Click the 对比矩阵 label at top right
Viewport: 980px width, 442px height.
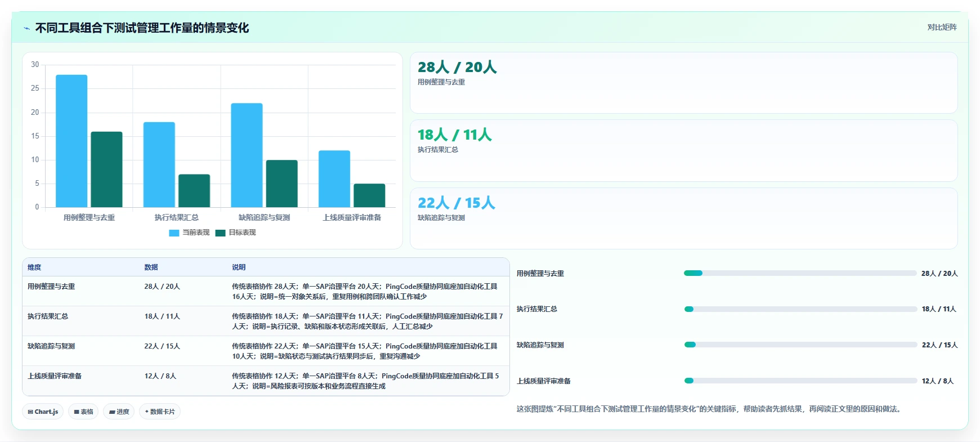pos(942,27)
